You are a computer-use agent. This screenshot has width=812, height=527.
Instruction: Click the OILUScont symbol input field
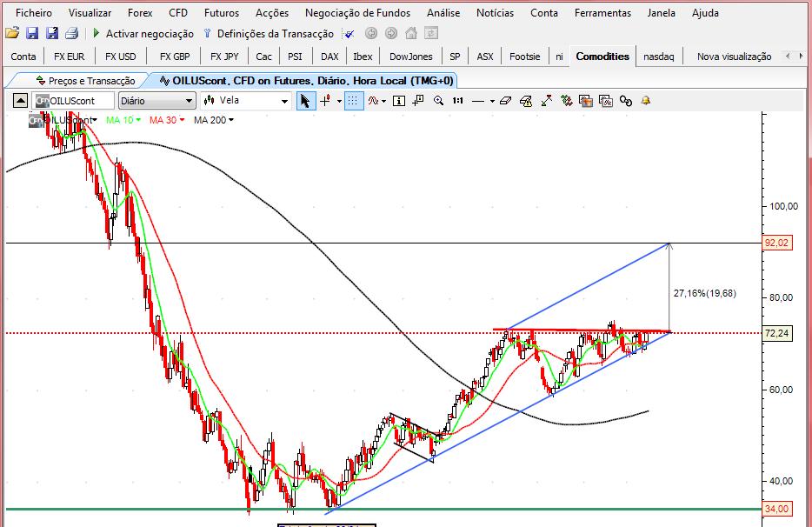pyautogui.click(x=73, y=101)
